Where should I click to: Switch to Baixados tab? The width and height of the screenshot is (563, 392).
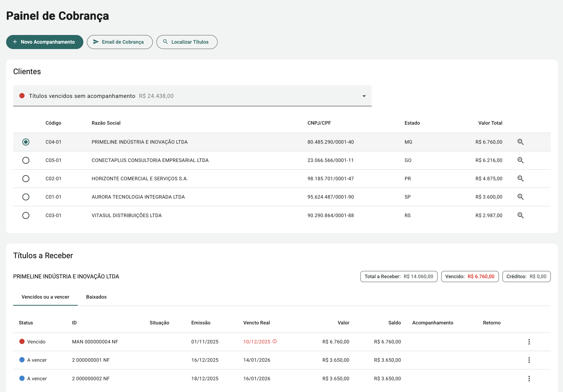click(96, 297)
